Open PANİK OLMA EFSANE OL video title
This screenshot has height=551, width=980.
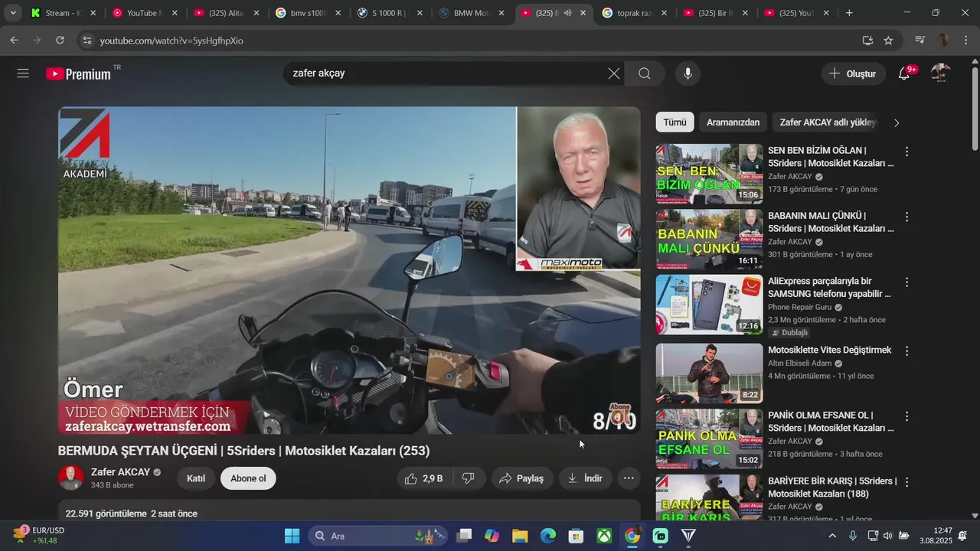point(831,422)
